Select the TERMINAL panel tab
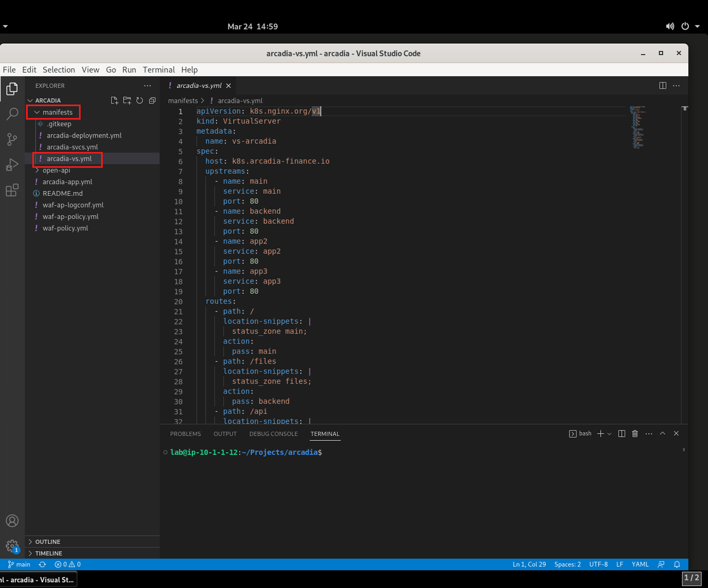 [325, 434]
